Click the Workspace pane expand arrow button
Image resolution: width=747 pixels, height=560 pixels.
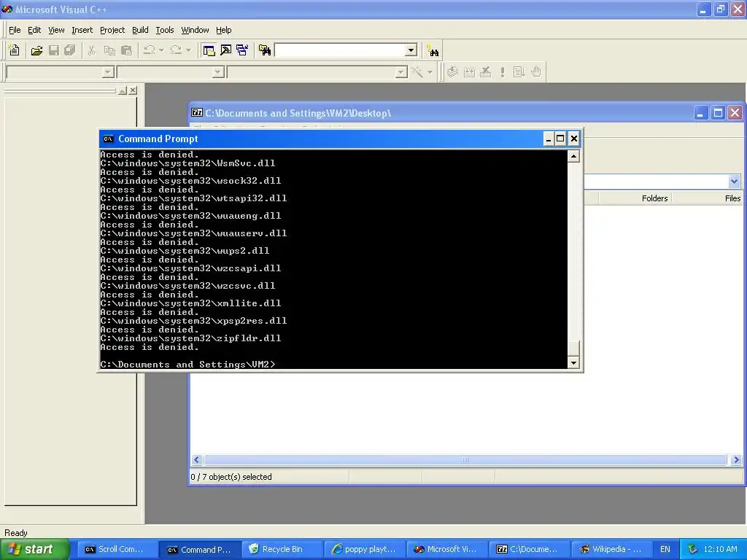[x=123, y=90]
